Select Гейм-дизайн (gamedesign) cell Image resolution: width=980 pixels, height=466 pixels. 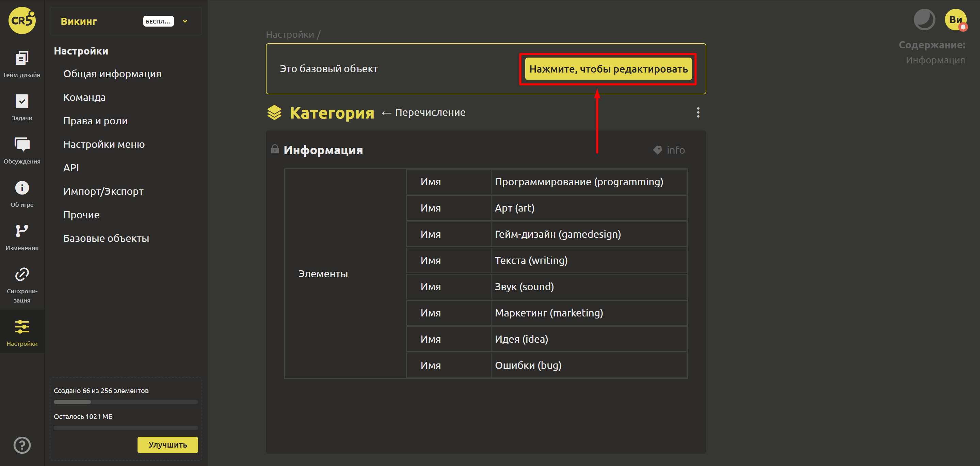pos(589,234)
